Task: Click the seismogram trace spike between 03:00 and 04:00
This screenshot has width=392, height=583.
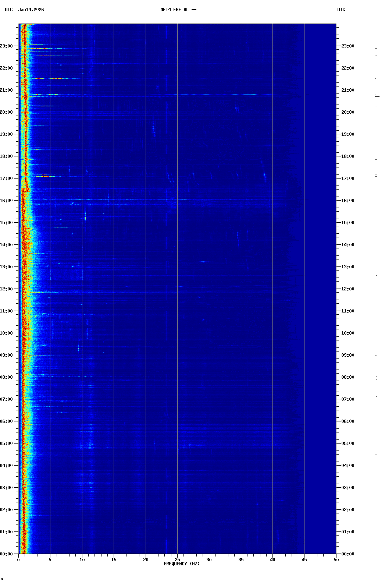Action: click(x=378, y=472)
